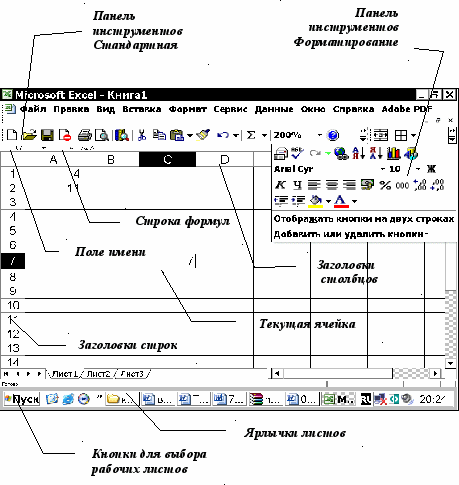Activate the Format Painter brush icon
This screenshot has height=485, width=459.
(203, 135)
